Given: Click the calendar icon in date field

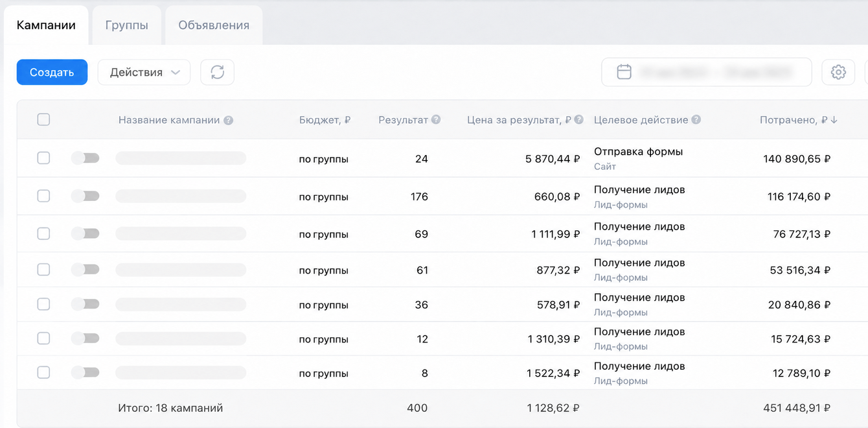Looking at the screenshot, I should 624,72.
